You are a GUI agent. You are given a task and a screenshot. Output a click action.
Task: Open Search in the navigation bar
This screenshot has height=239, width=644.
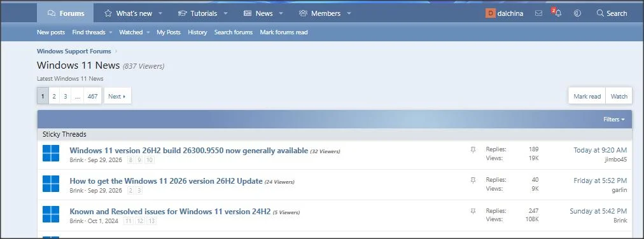(612, 13)
